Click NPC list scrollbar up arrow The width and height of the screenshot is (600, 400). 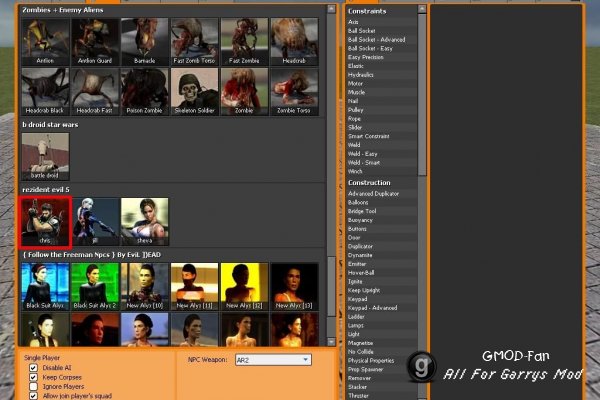331,9
